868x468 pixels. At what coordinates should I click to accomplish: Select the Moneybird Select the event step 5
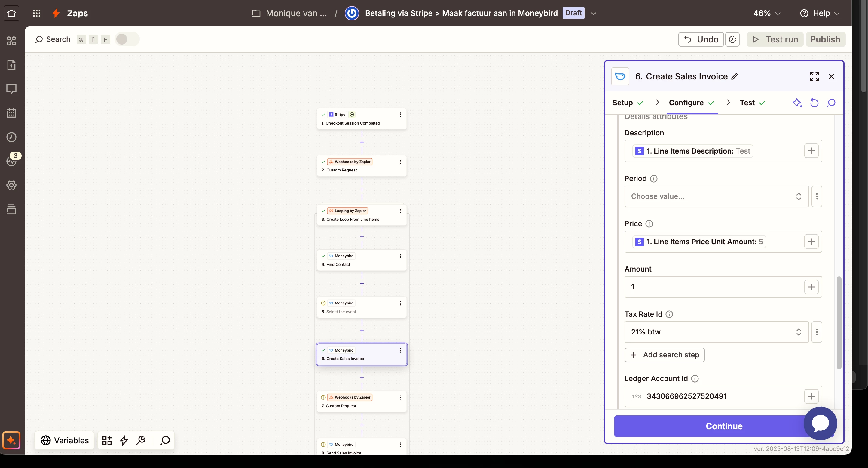(362, 307)
